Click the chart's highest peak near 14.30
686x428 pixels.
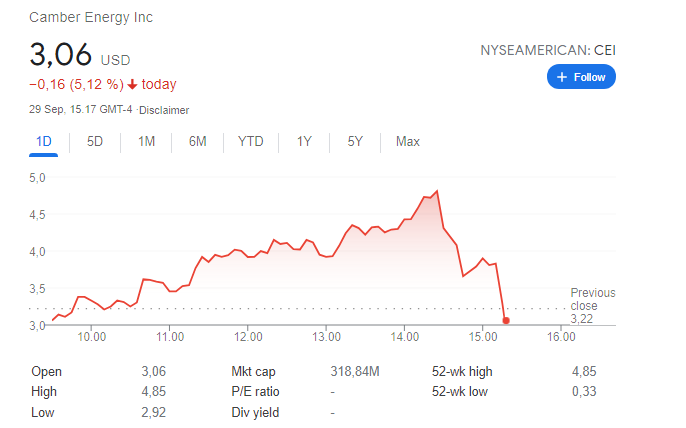coord(437,190)
